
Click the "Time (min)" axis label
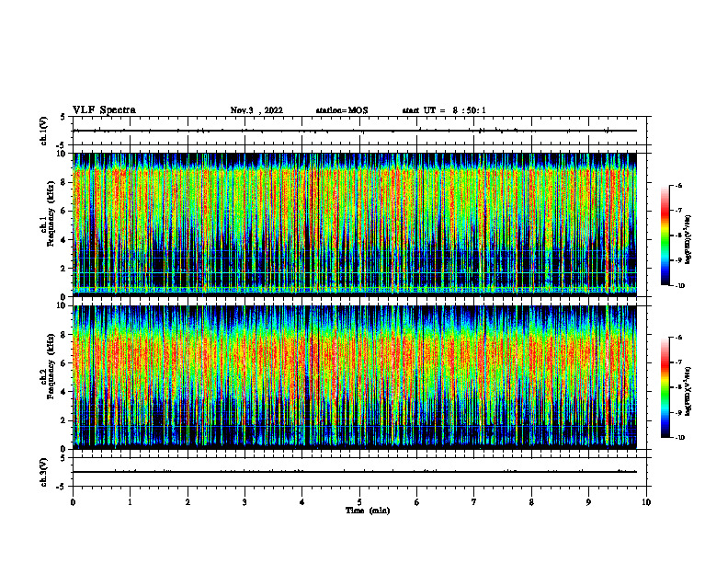point(368,511)
